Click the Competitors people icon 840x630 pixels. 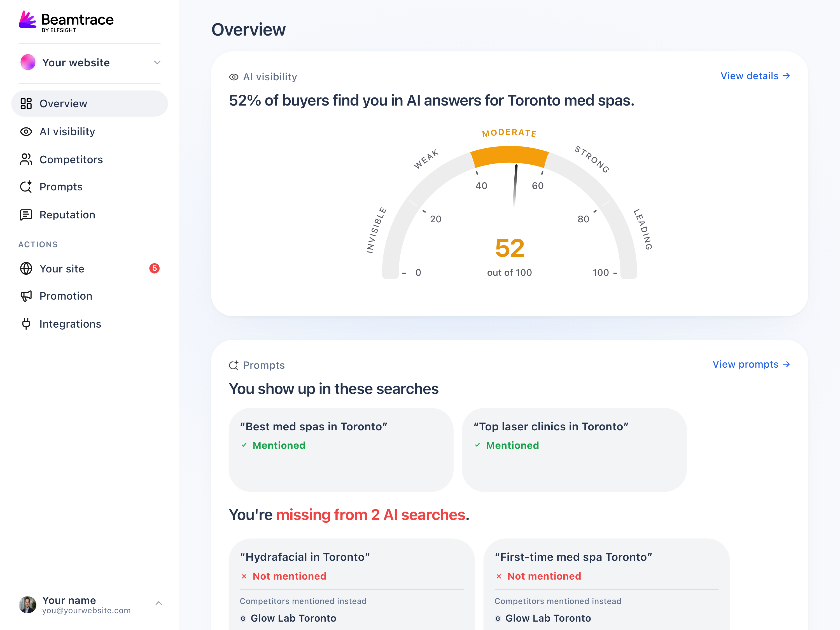pos(26,160)
